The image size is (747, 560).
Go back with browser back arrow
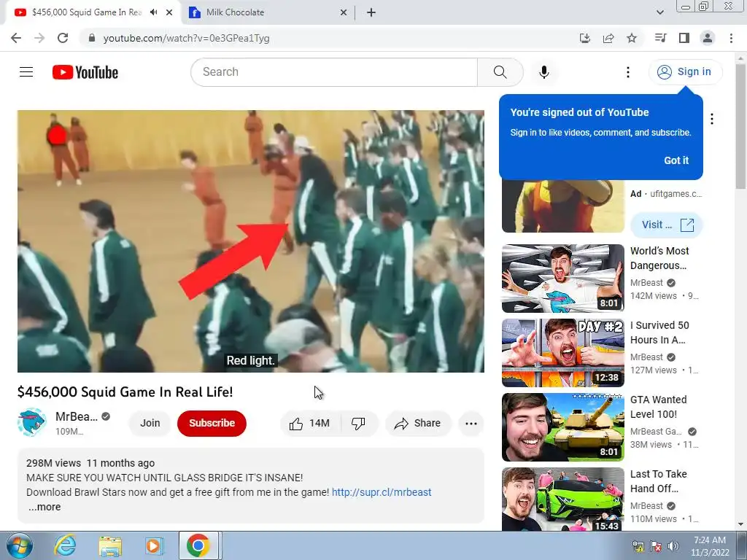point(16,38)
